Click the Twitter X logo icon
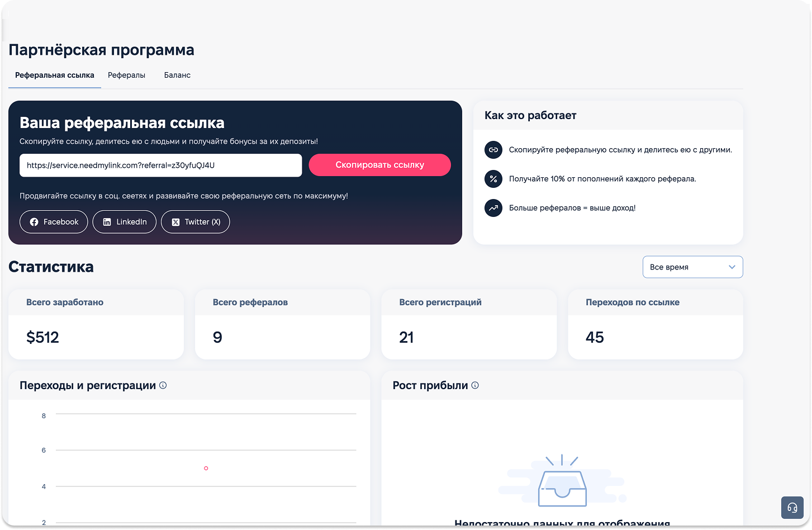 point(175,222)
